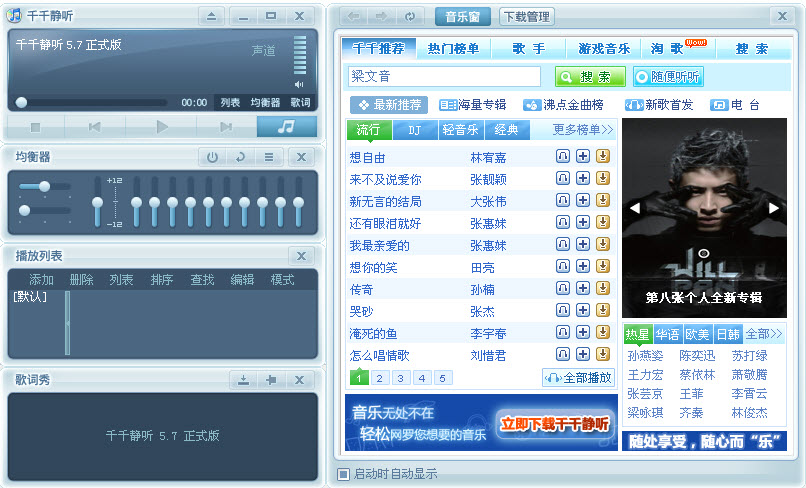
Task: Open 电台 radio section
Action: (x=735, y=105)
